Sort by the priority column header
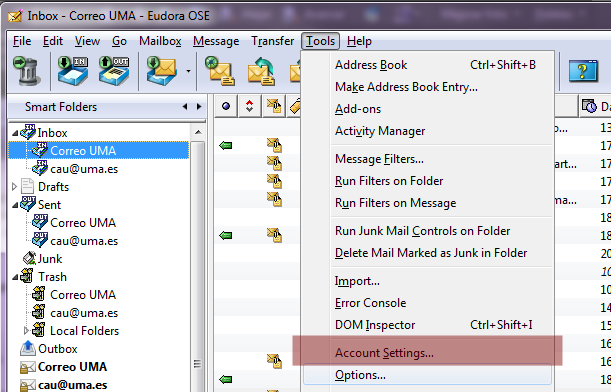 point(249,106)
